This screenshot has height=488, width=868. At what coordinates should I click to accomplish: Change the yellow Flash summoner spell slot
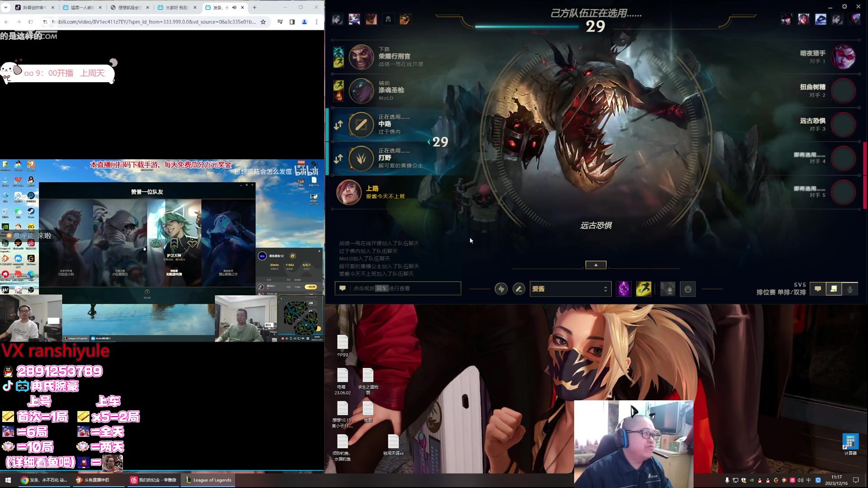coord(644,289)
